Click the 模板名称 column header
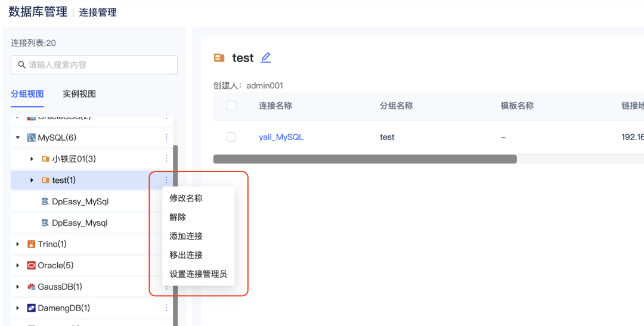The width and height of the screenshot is (644, 326). (517, 106)
